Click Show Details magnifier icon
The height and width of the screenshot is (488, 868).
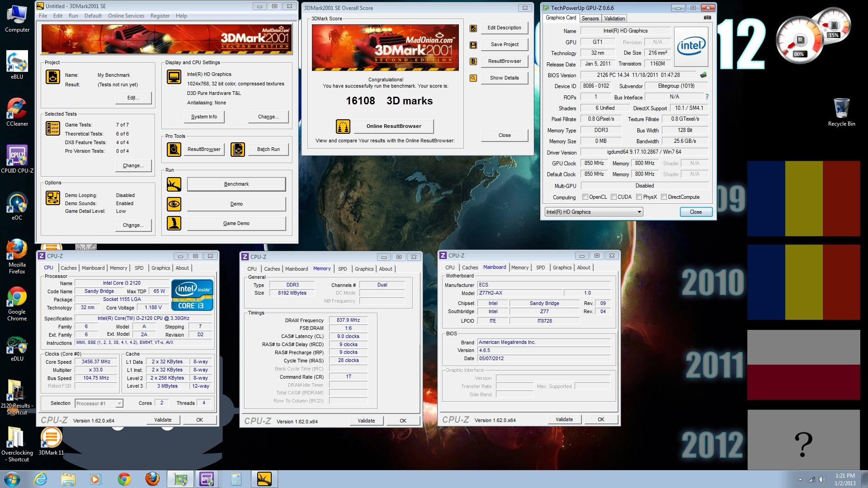473,78
